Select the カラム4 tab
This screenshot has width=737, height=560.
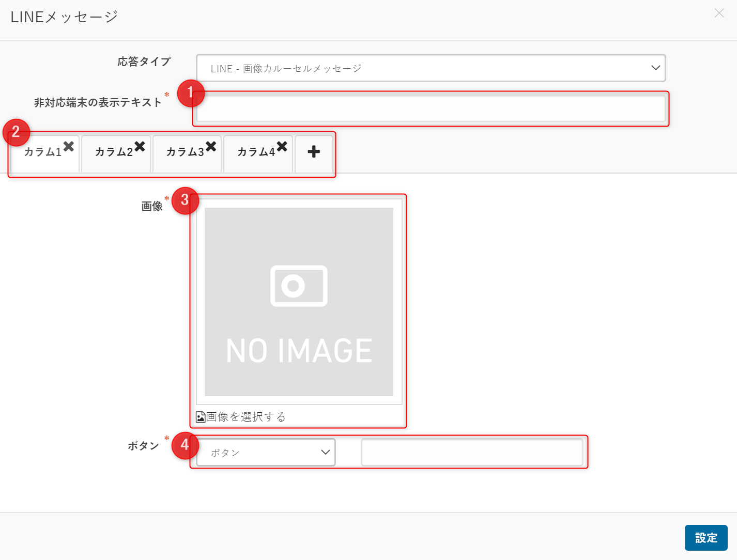click(255, 152)
